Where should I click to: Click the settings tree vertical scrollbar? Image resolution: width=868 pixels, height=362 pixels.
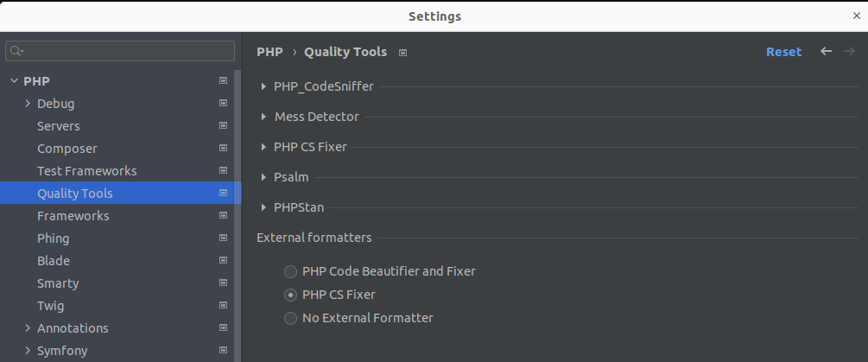point(238,216)
